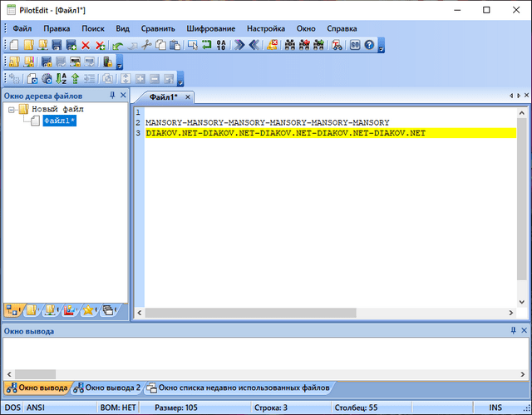Click the device-with-padlock encryption icon

pos(107,62)
